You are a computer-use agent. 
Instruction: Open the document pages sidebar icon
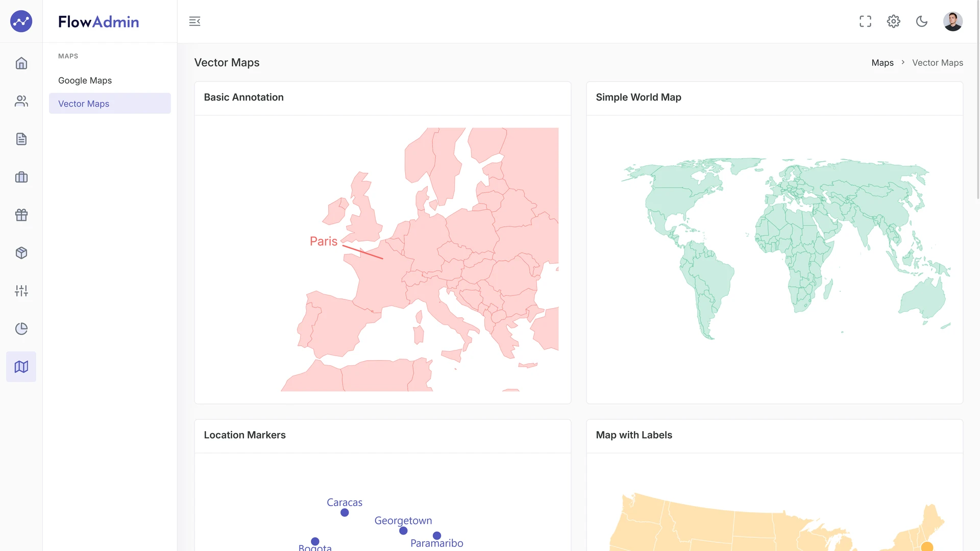click(x=21, y=139)
